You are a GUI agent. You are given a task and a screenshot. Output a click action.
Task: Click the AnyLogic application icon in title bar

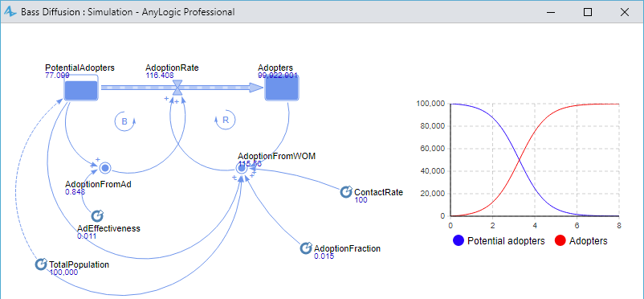click(x=10, y=12)
